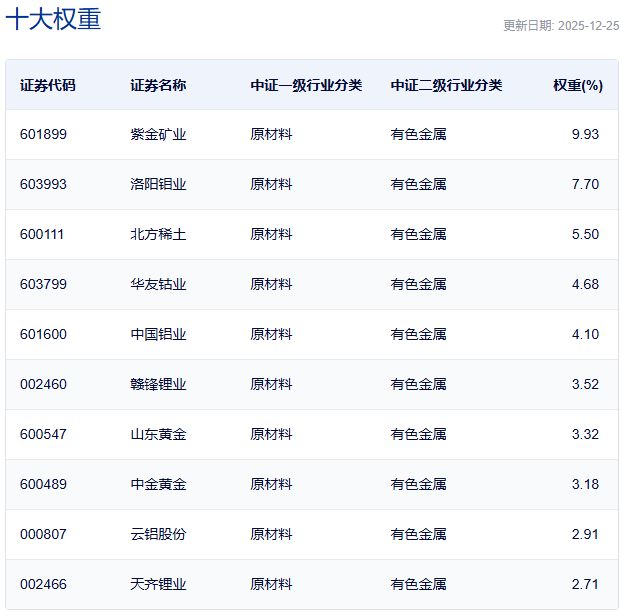Click the 权重(%) column header
The height and width of the screenshot is (616, 623).
coord(577,85)
